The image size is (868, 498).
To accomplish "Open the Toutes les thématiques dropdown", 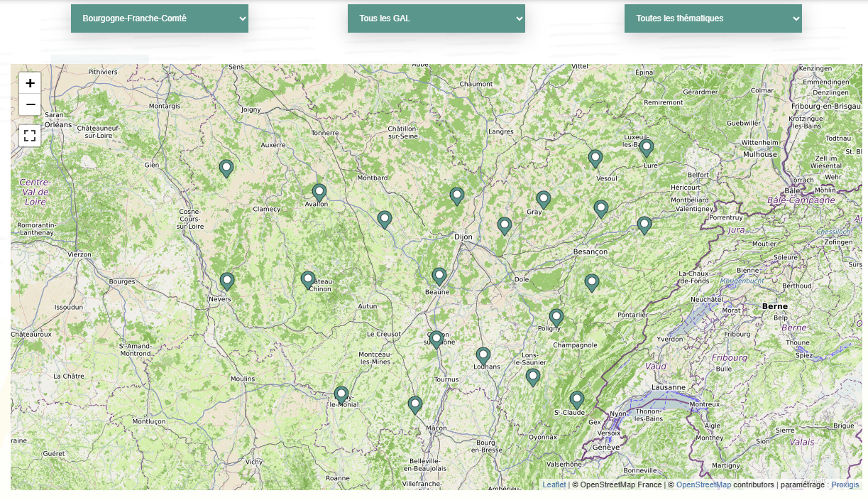I will (713, 18).
